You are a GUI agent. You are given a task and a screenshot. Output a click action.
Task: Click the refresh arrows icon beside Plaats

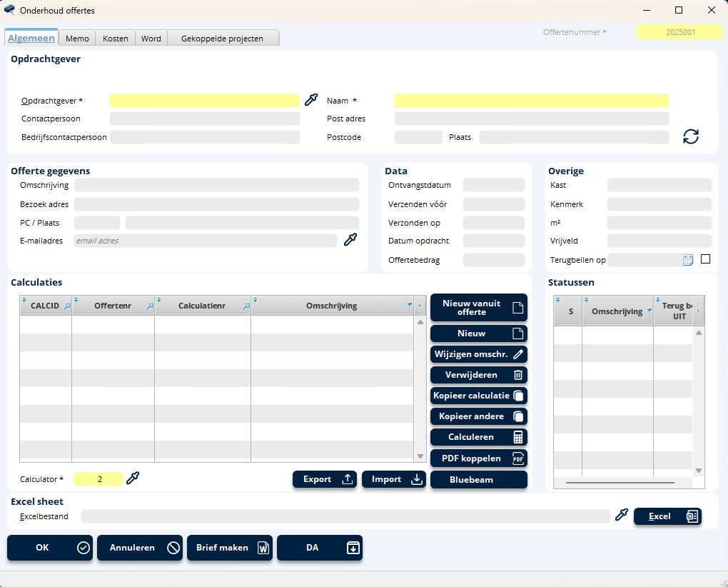click(690, 136)
